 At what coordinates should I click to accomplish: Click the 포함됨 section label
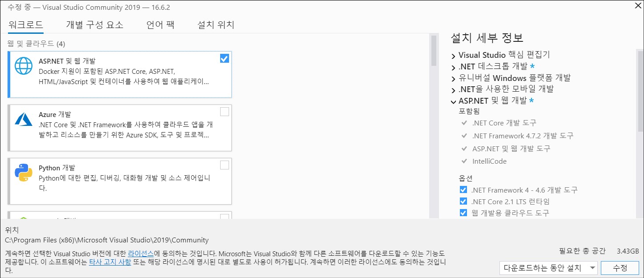click(x=469, y=111)
